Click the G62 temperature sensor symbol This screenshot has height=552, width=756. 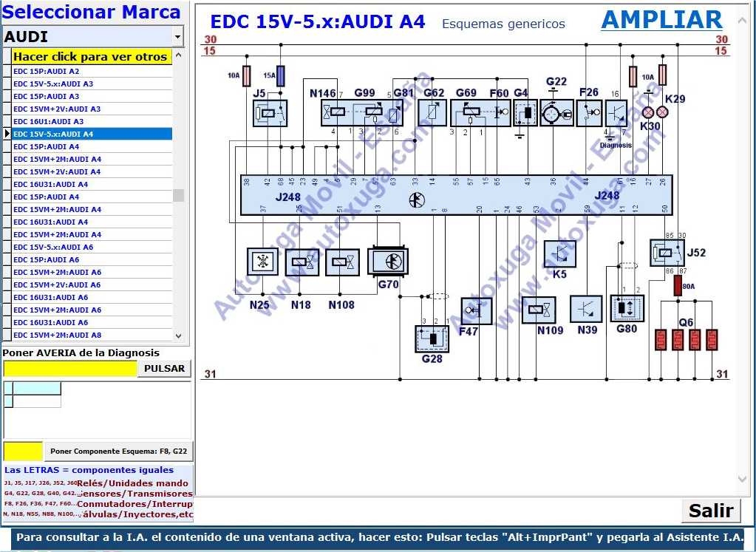pyautogui.click(x=432, y=113)
